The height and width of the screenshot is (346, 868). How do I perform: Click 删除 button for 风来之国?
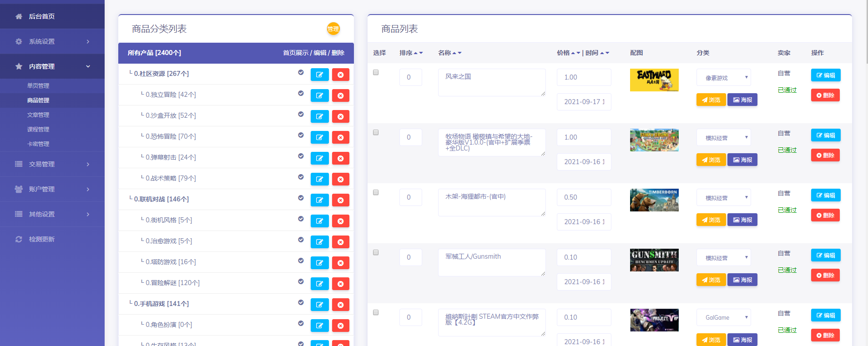pyautogui.click(x=825, y=95)
